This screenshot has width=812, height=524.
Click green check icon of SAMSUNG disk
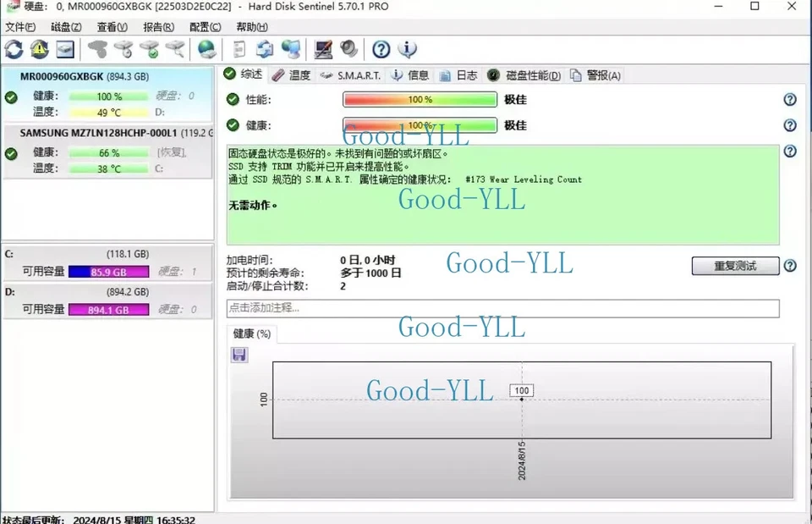click(x=11, y=153)
